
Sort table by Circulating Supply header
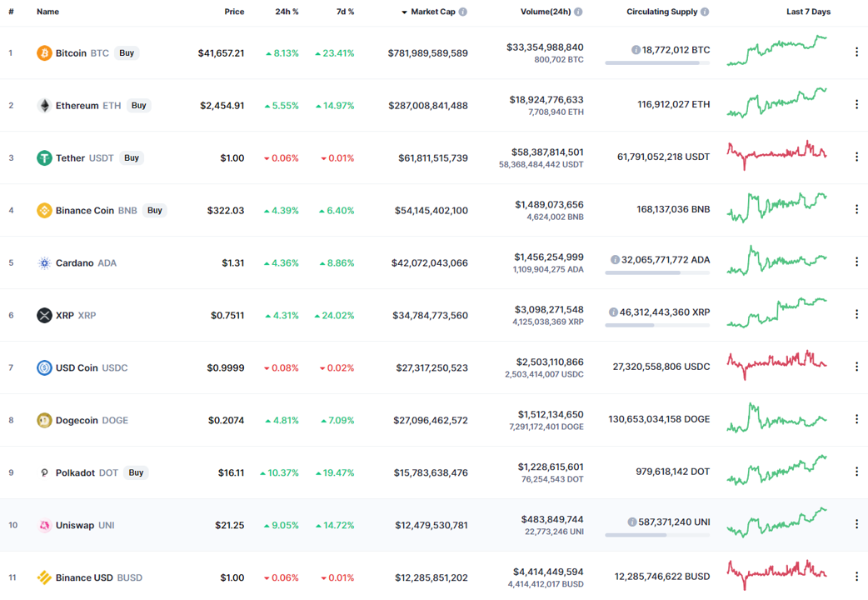(661, 12)
